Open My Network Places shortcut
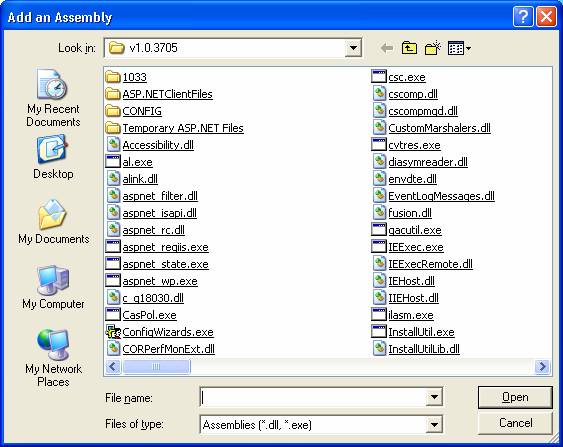 (x=53, y=358)
